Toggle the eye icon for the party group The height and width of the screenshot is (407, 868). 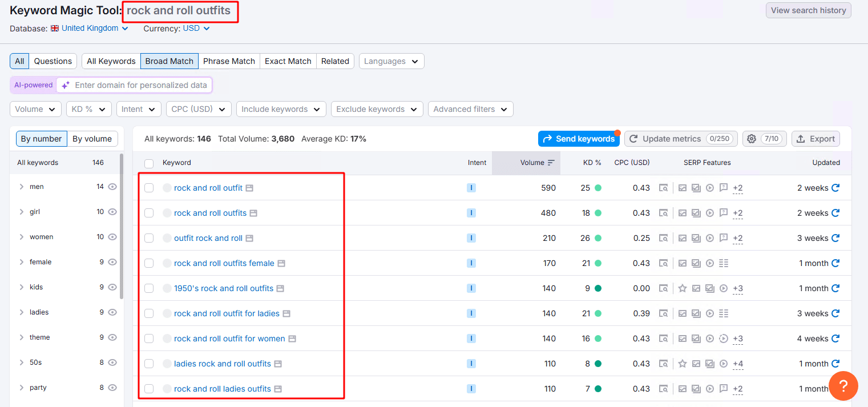(x=112, y=388)
